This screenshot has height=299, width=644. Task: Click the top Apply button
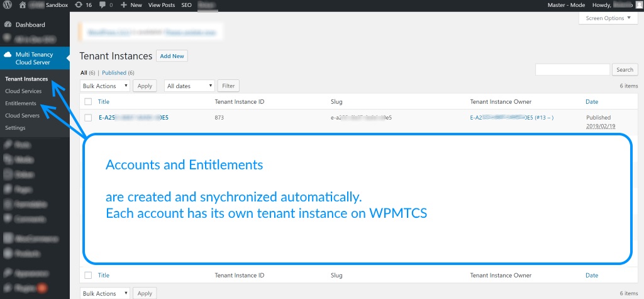145,86
